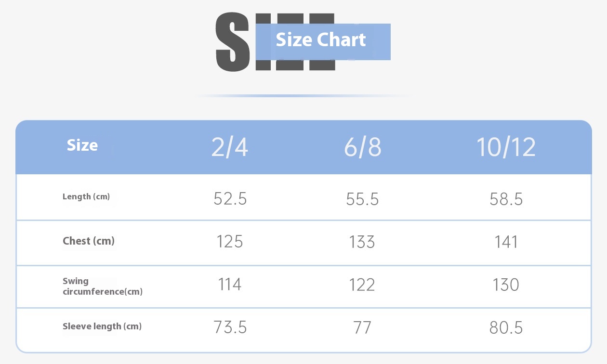This screenshot has width=607, height=364.
Task: Click the 2/4 size column header
Action: click(x=230, y=147)
